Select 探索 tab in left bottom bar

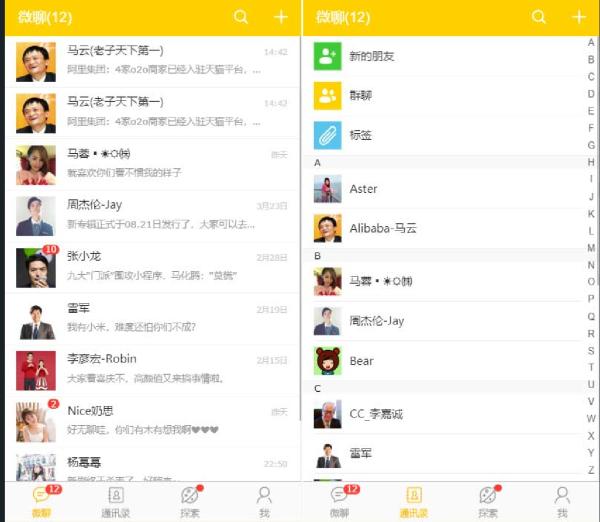(190, 501)
